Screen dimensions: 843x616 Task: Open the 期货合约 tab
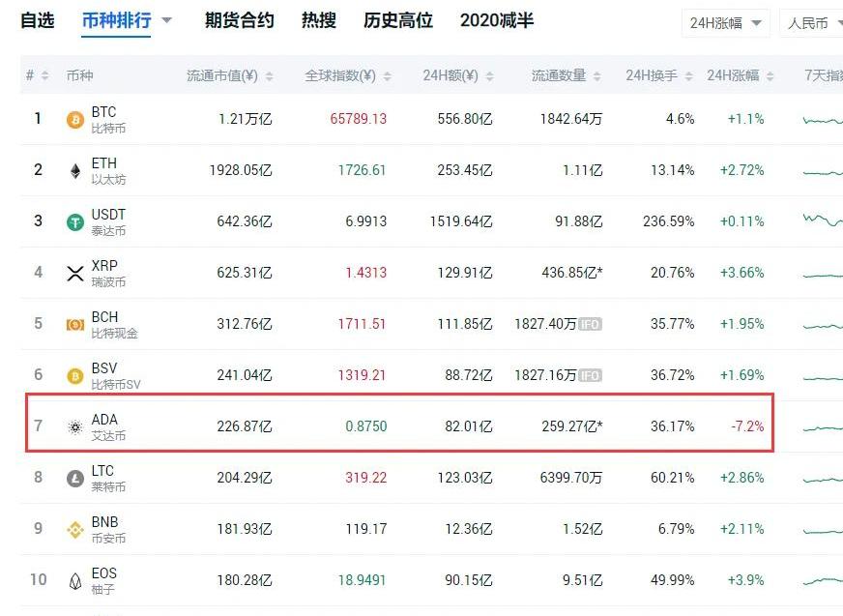pyautogui.click(x=239, y=20)
